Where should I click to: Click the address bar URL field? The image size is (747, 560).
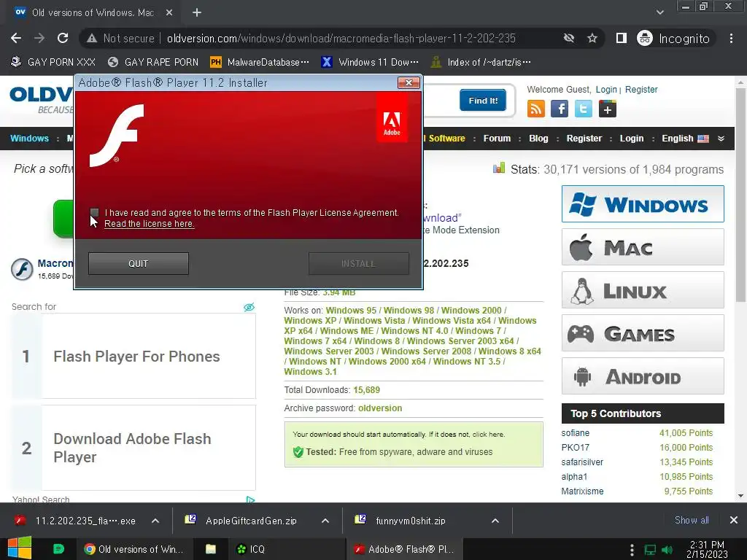click(x=341, y=38)
